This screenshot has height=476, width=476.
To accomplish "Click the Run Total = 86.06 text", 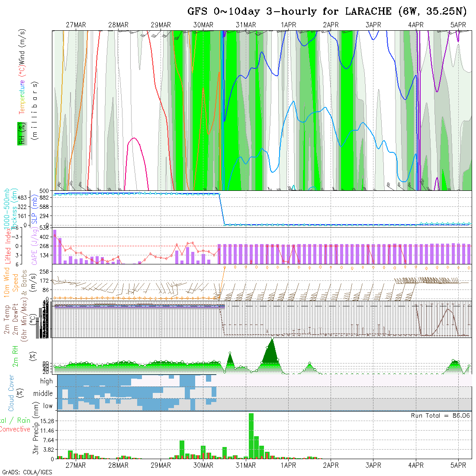I will [440, 416].
